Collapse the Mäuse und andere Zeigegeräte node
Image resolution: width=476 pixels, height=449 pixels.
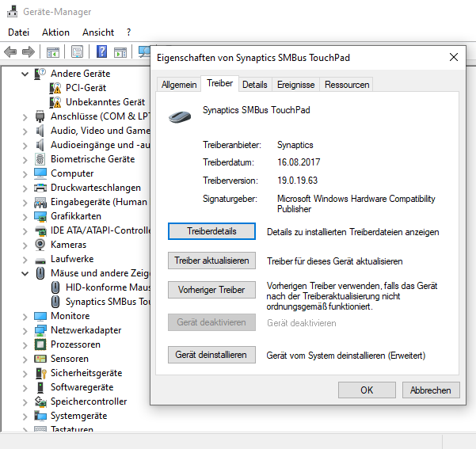(25, 273)
